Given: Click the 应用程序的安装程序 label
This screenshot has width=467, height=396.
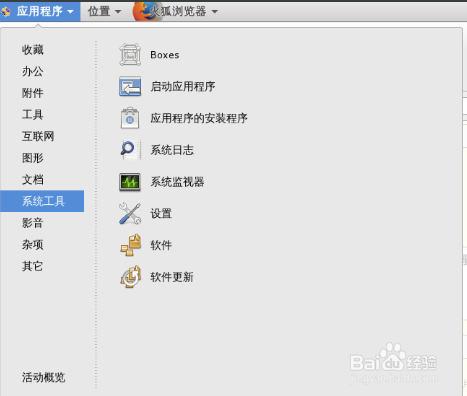Looking at the screenshot, I should click(x=199, y=118).
